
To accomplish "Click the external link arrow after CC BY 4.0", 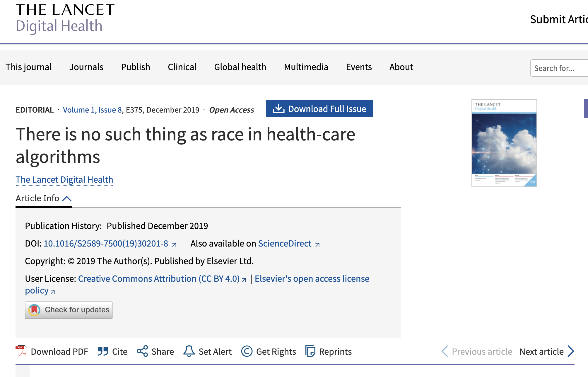I will [244, 280].
